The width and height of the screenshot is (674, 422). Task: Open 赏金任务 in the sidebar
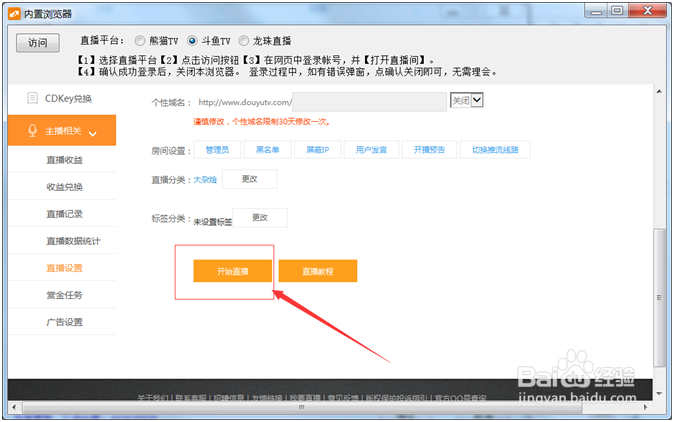pyautogui.click(x=64, y=295)
